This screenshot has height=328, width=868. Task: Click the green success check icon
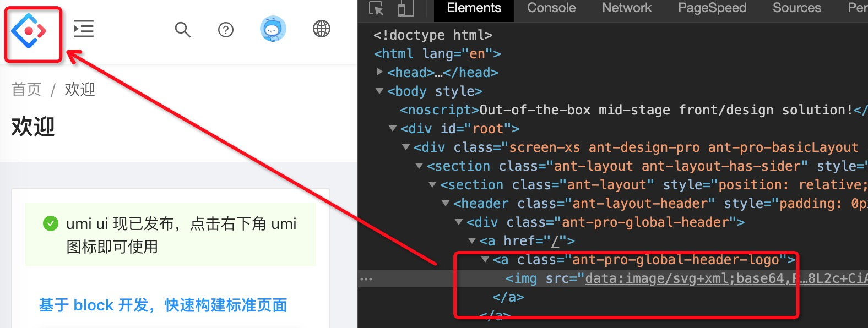coord(51,223)
